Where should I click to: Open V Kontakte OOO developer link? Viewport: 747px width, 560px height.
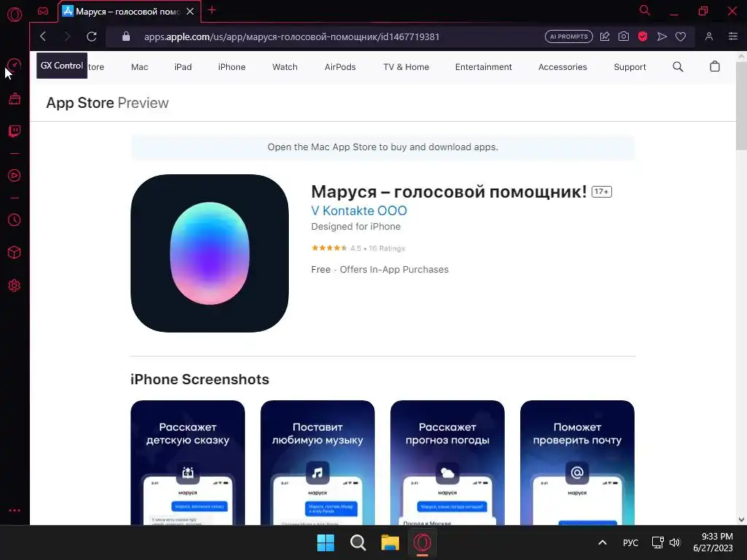(359, 211)
